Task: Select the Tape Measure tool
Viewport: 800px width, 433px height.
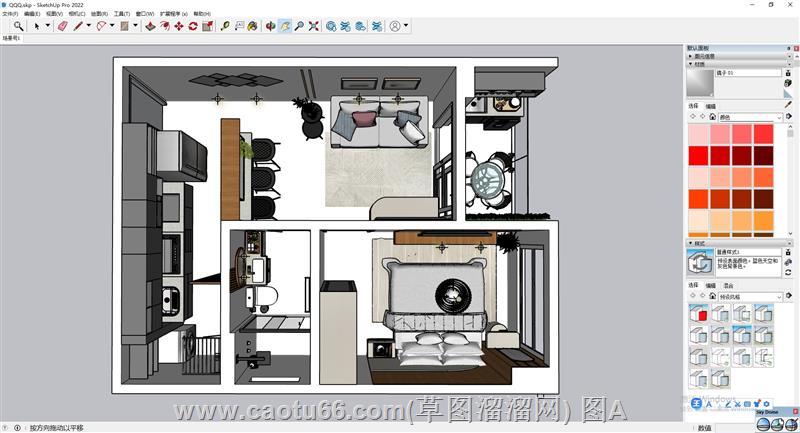Action: 225,26
